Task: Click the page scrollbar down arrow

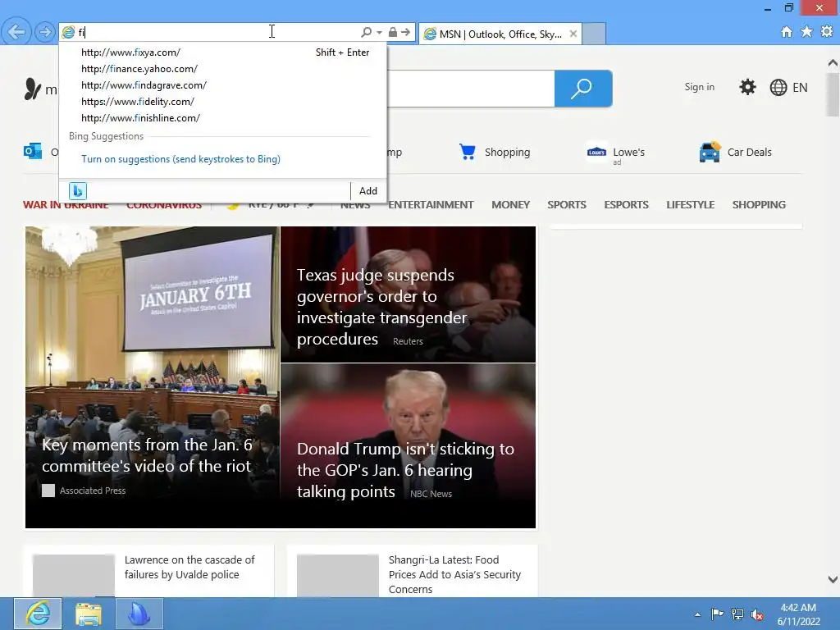Action: click(x=833, y=579)
